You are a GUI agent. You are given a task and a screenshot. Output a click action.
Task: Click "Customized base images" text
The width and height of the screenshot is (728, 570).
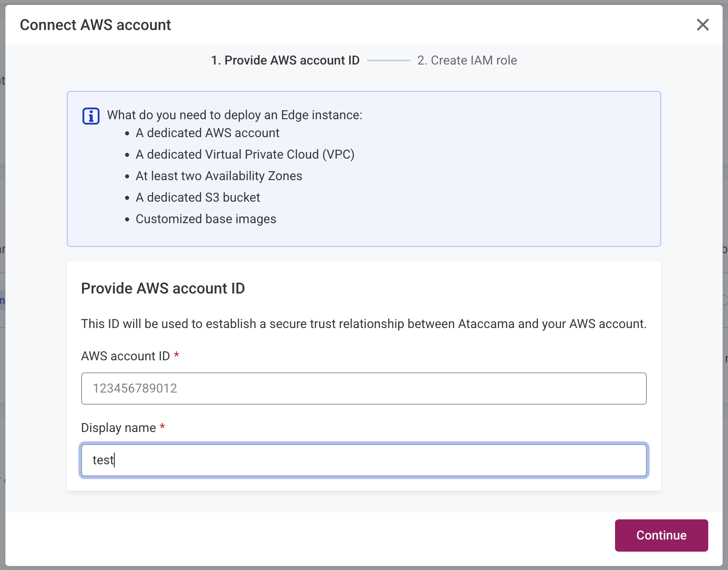point(206,219)
